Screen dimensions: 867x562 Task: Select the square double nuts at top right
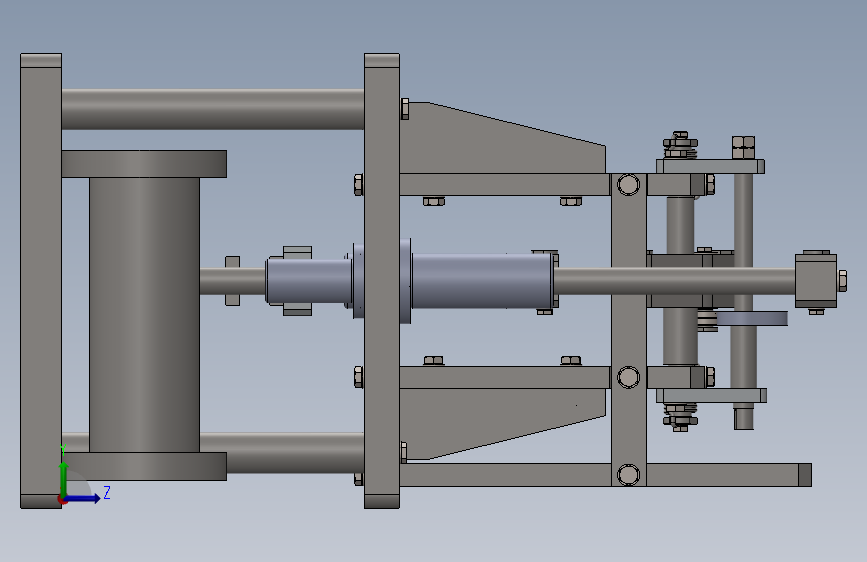[x=744, y=148]
